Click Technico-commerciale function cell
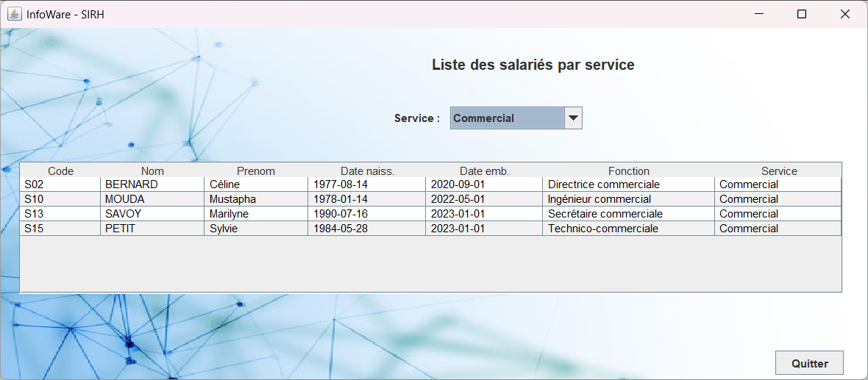 tap(629, 229)
